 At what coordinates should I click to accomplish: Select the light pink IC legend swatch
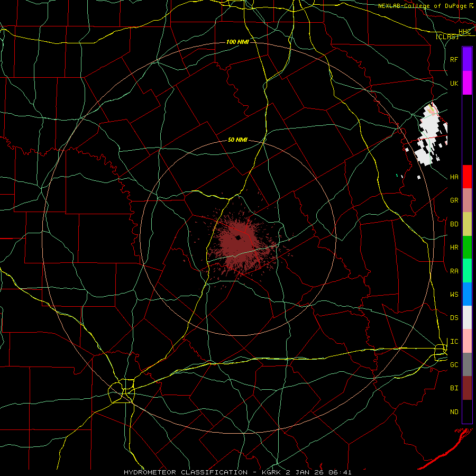pos(467,341)
